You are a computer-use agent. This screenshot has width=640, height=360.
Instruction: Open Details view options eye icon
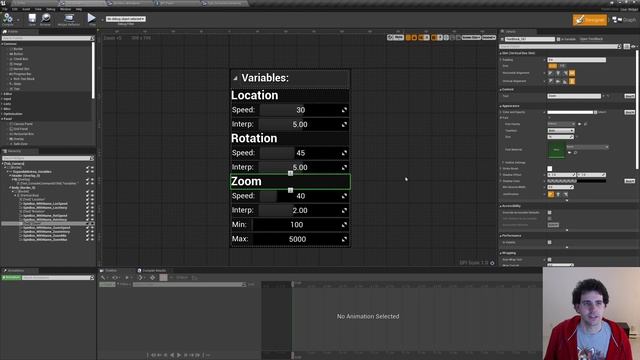(634, 47)
